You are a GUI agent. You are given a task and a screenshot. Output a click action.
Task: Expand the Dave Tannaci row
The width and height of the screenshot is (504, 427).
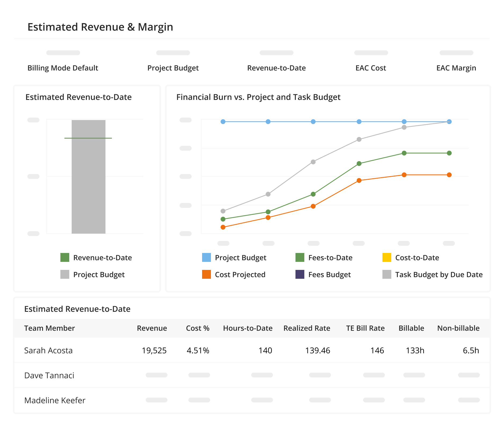[49, 375]
